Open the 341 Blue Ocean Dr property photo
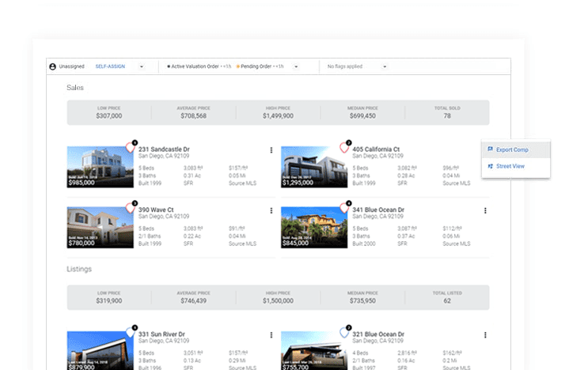The image size is (588, 370). (314, 228)
